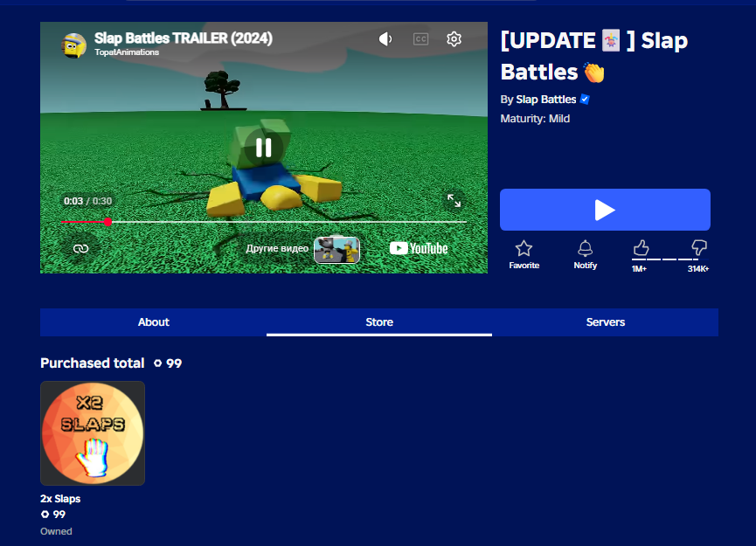Click the 1M+ likes count

click(639, 269)
